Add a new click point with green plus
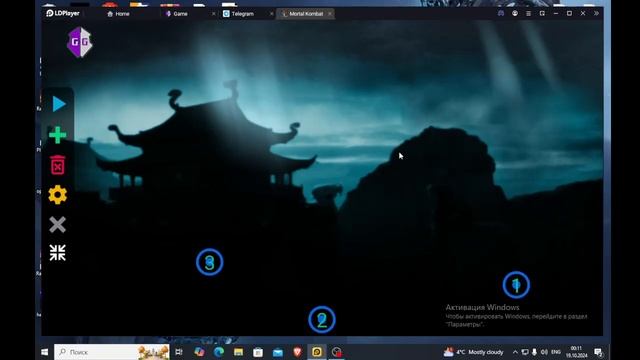The width and height of the screenshot is (640, 360). click(58, 135)
